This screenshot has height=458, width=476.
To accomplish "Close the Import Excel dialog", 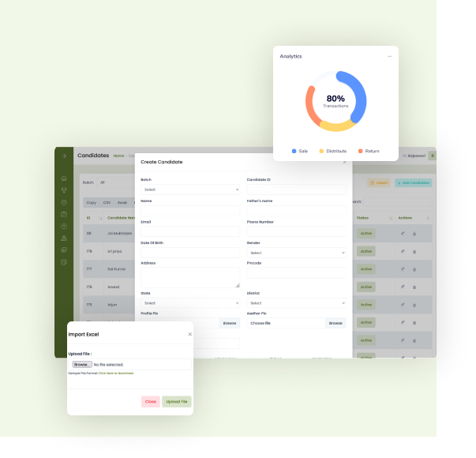I will point(189,334).
